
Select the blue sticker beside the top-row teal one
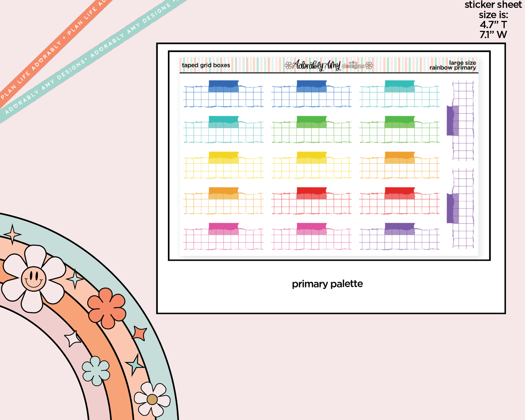(311, 94)
